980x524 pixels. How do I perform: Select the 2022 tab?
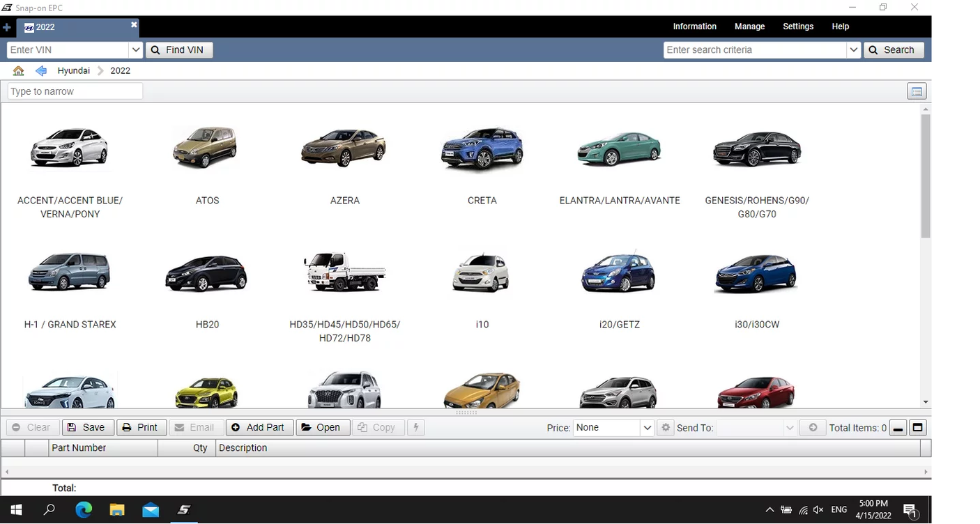tap(44, 27)
